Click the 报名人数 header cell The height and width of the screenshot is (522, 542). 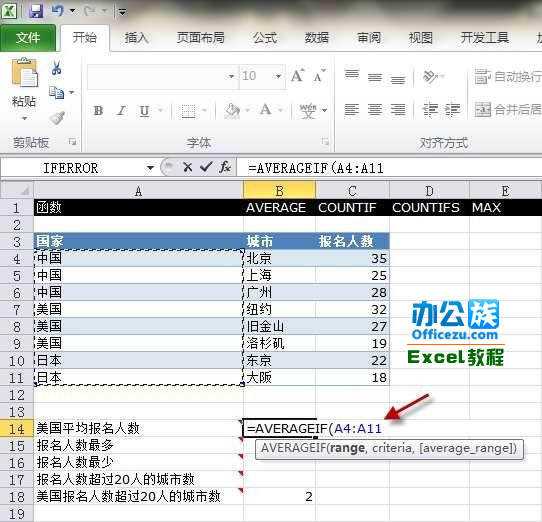(x=352, y=241)
